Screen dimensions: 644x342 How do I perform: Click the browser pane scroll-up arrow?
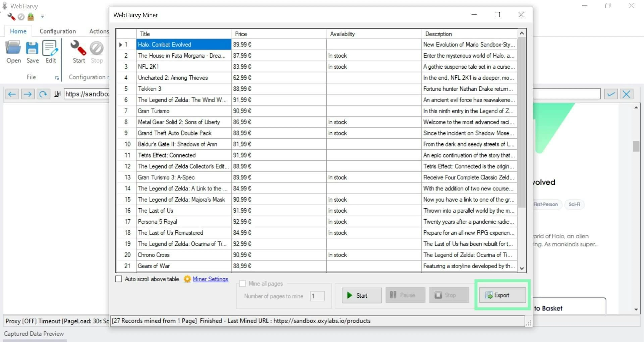click(x=636, y=107)
